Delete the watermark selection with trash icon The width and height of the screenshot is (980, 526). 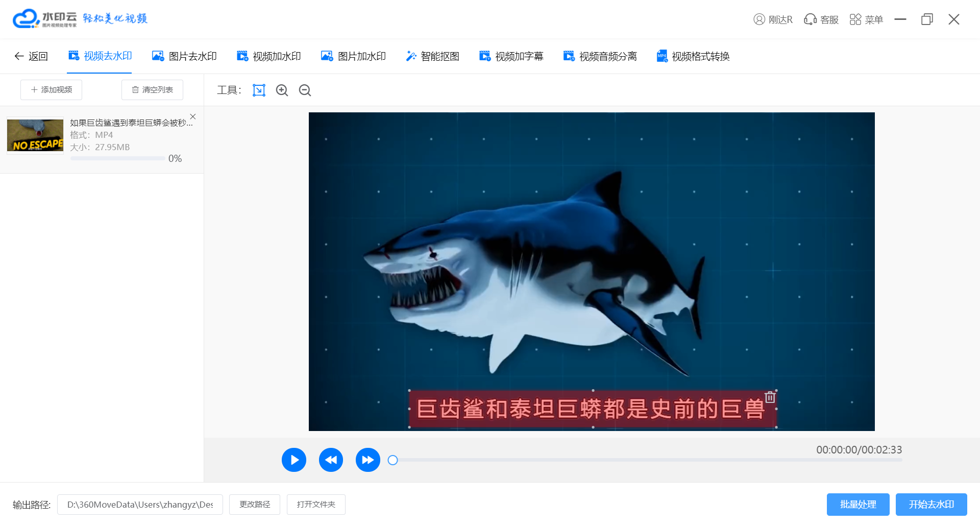[770, 397]
